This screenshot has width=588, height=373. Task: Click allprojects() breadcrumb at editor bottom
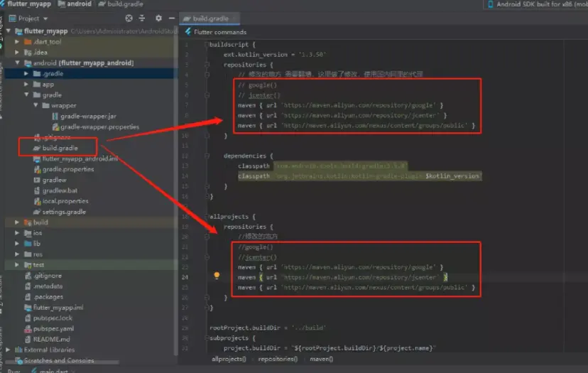tap(229, 359)
